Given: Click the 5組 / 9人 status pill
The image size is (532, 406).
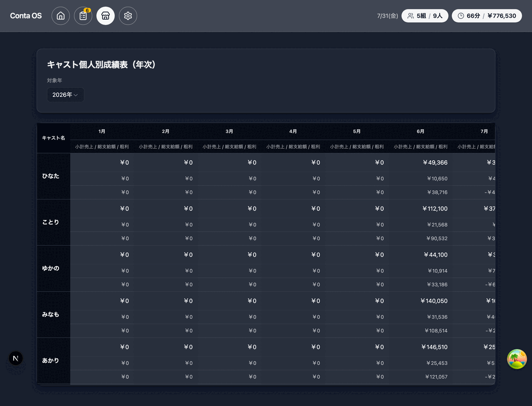Looking at the screenshot, I should click(x=425, y=16).
